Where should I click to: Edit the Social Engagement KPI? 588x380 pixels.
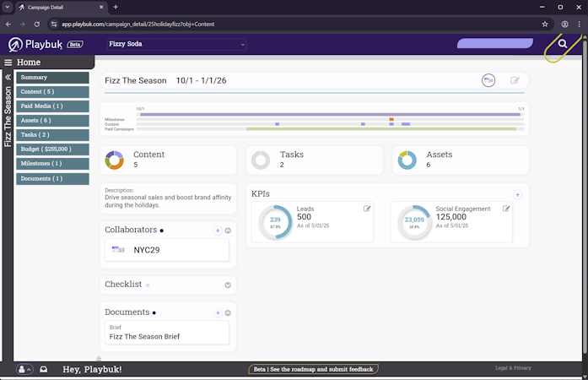coord(506,209)
